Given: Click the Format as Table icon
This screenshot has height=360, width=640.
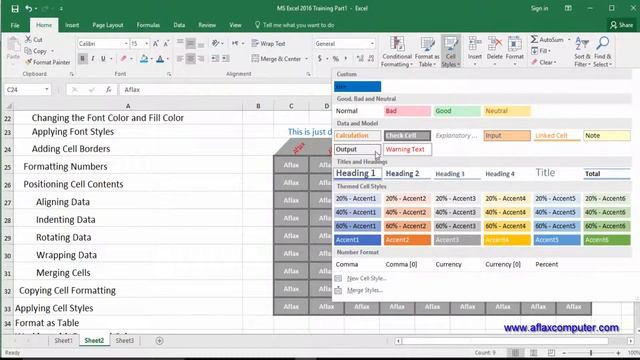Looking at the screenshot, I should coord(427,44).
